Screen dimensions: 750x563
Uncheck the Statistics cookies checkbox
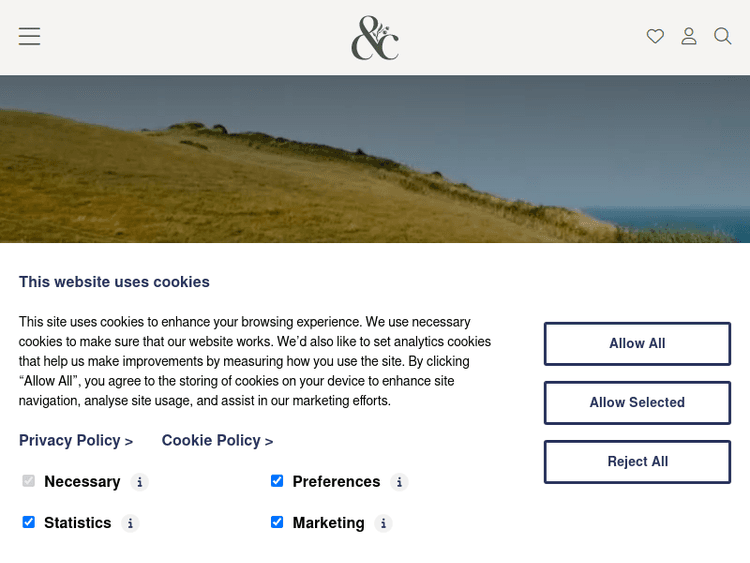(29, 522)
